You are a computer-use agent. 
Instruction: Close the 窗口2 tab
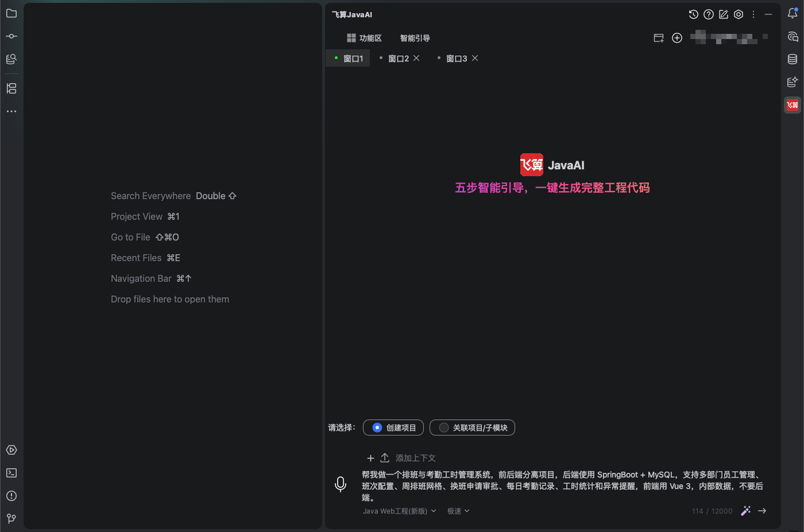[416, 58]
